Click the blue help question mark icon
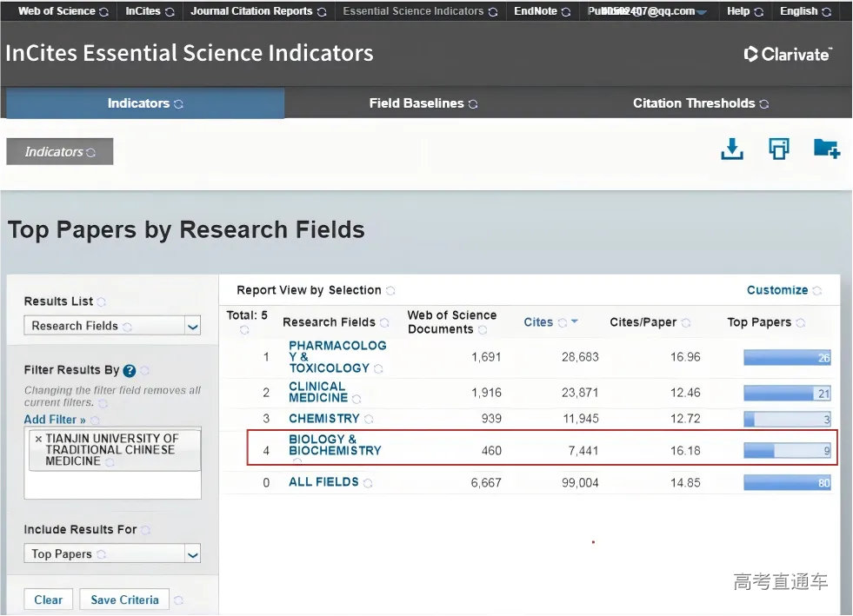This screenshot has width=853, height=616. 130,370
